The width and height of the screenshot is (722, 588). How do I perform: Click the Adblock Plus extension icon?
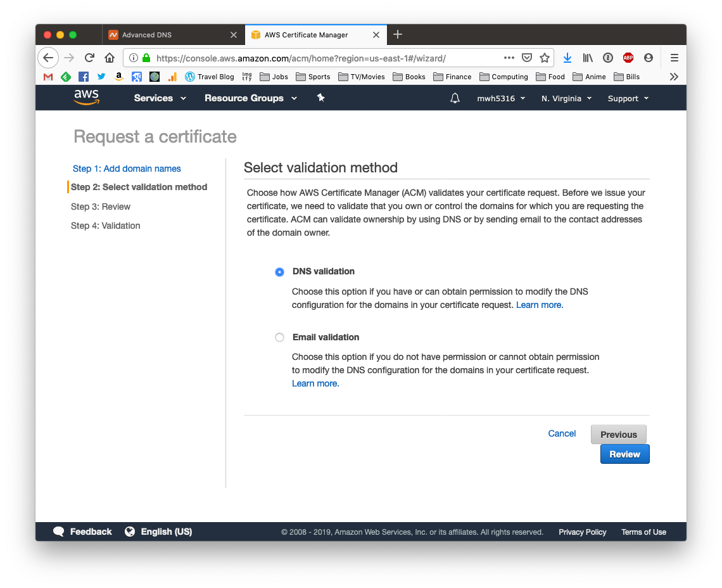pos(628,58)
